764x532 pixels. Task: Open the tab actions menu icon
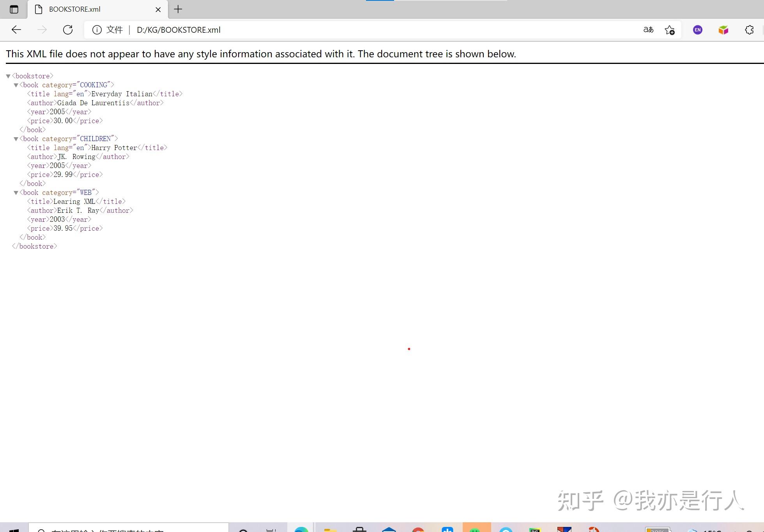[x=14, y=9]
